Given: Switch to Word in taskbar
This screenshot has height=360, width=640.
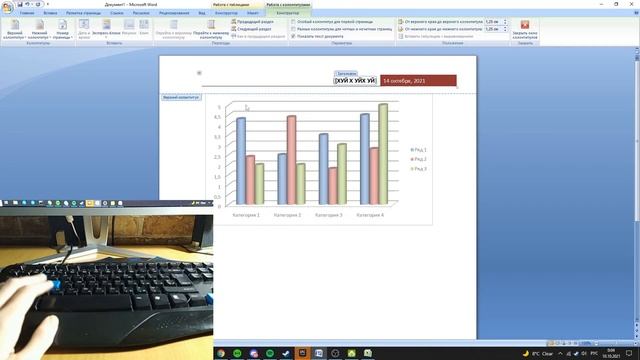Looking at the screenshot, I should [319, 353].
